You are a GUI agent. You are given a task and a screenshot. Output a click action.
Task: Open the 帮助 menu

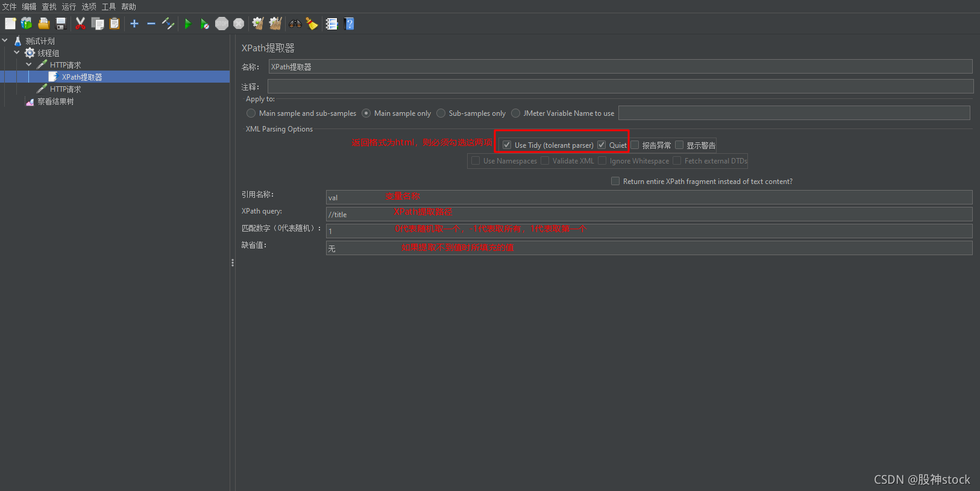coord(129,7)
